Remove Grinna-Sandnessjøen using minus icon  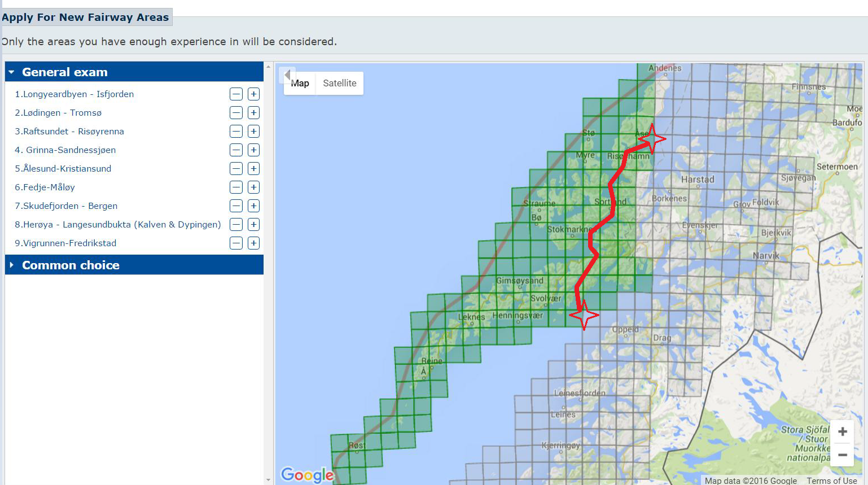pyautogui.click(x=236, y=150)
